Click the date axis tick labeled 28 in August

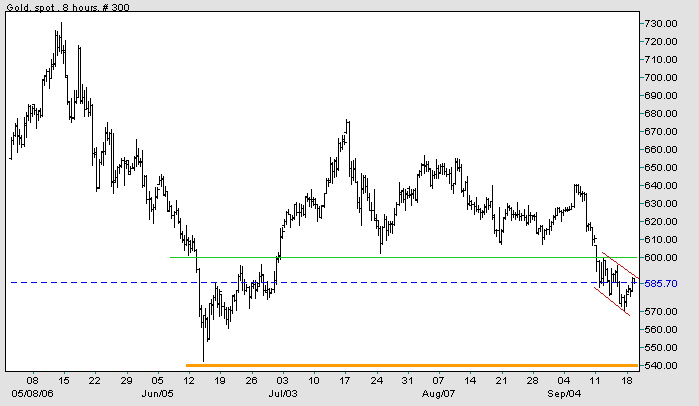pyautogui.click(x=533, y=381)
